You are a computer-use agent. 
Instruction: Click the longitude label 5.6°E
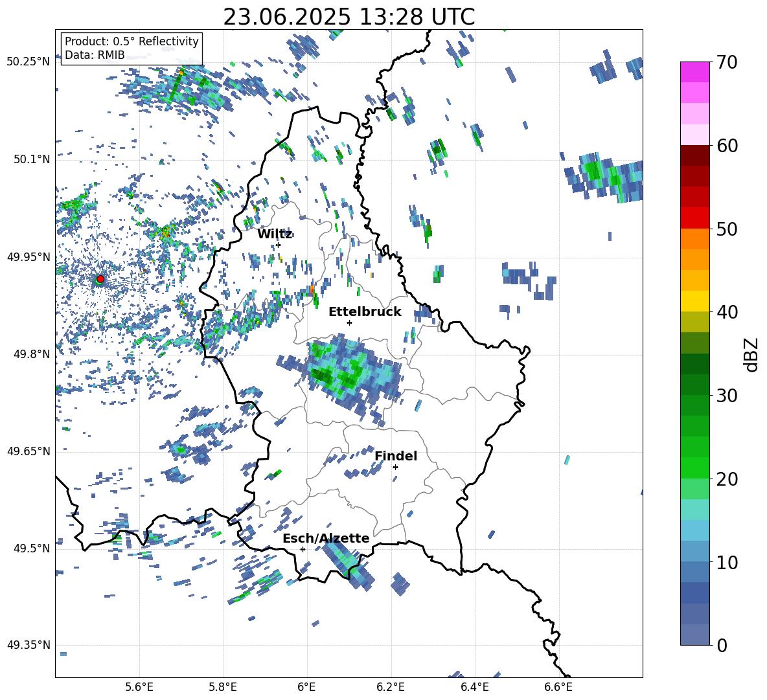[x=139, y=687]
